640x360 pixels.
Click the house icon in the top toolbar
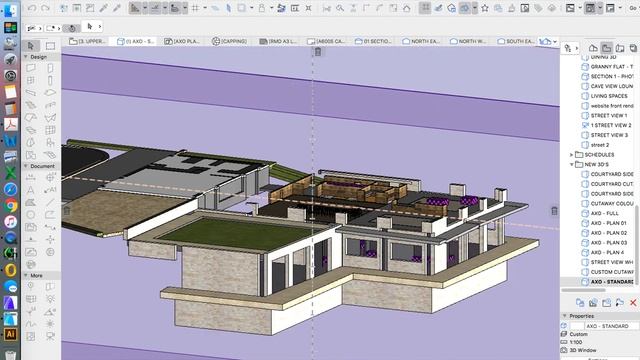[x=407, y=8]
